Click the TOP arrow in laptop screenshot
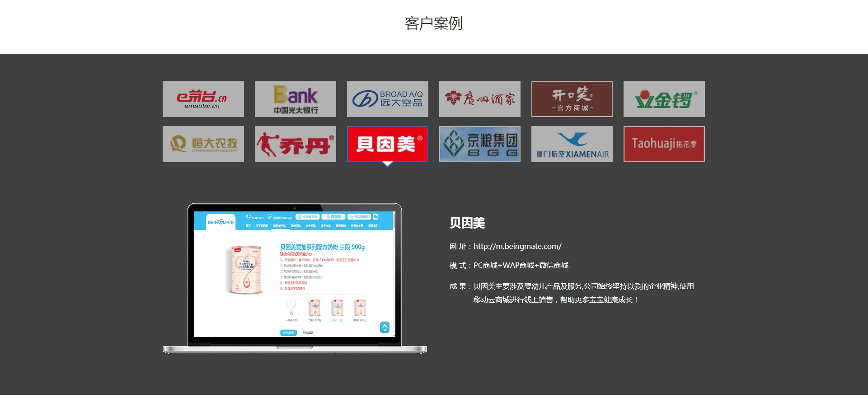 [385, 327]
